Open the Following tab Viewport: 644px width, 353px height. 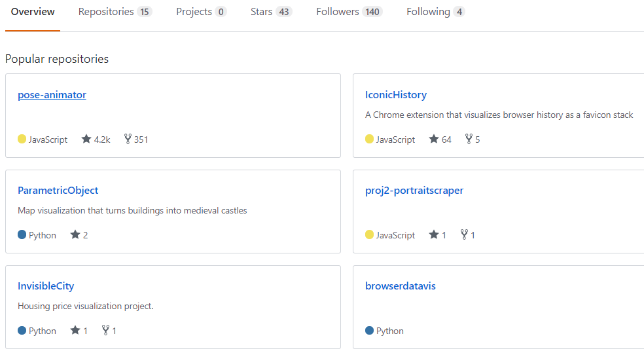pyautogui.click(x=435, y=12)
